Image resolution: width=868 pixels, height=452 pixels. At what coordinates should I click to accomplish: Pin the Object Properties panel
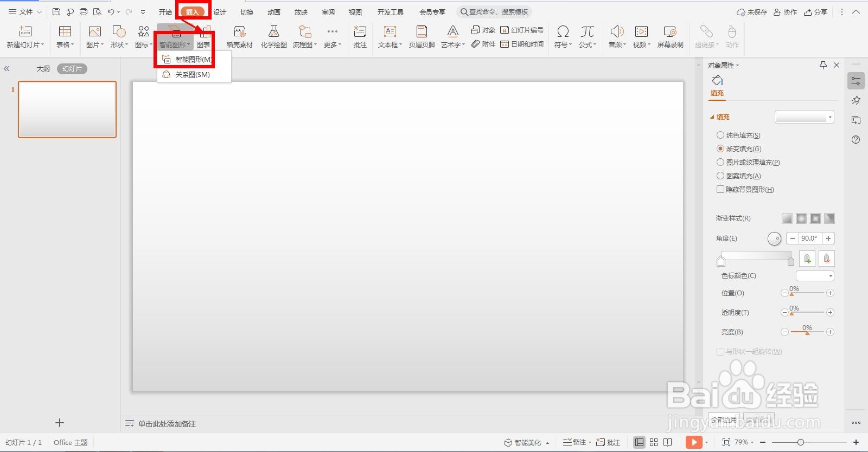823,65
